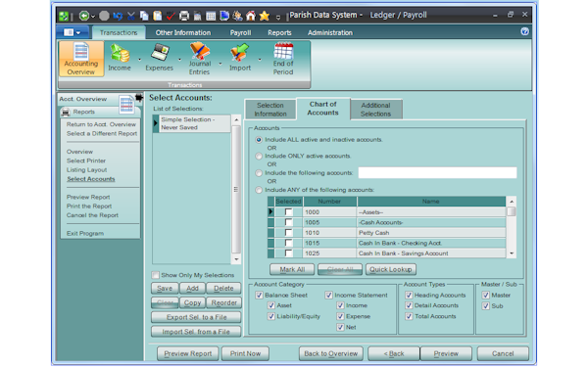This screenshot has width=588, height=368.
Task: Click the Printer icon in title toolbar
Action: pyautogui.click(x=184, y=16)
